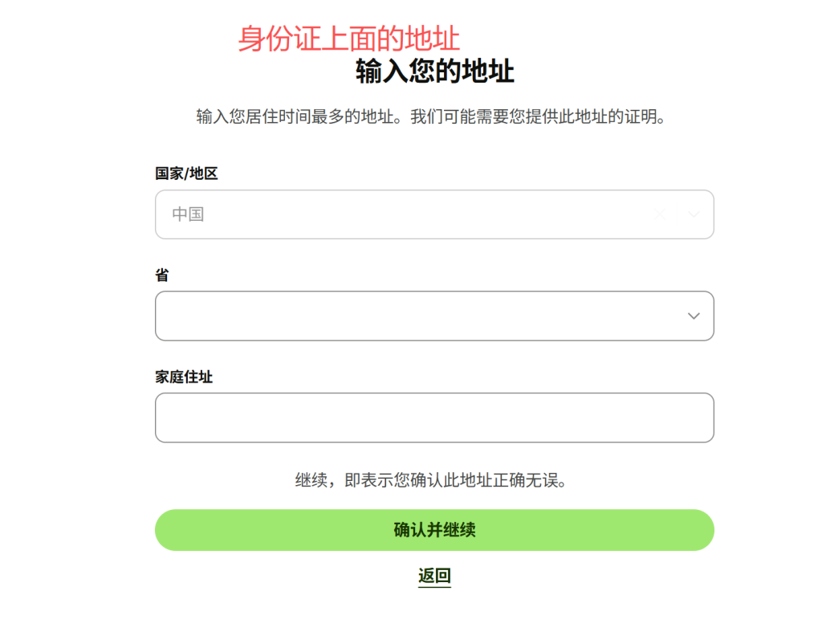Click the chevron icon on the country field
Screen dimensions: 822x644
click(x=693, y=214)
